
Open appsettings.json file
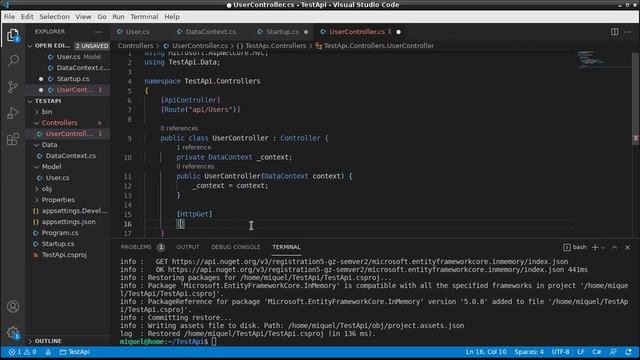(x=68, y=222)
